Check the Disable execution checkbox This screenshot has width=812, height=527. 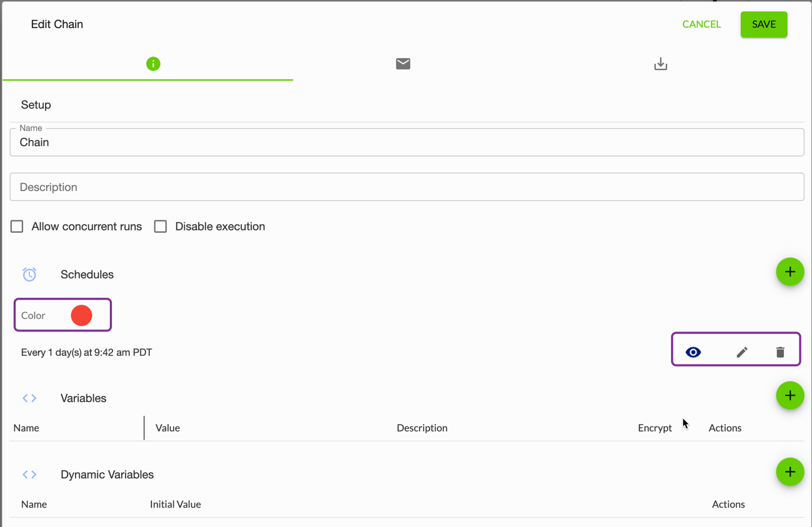click(x=161, y=226)
